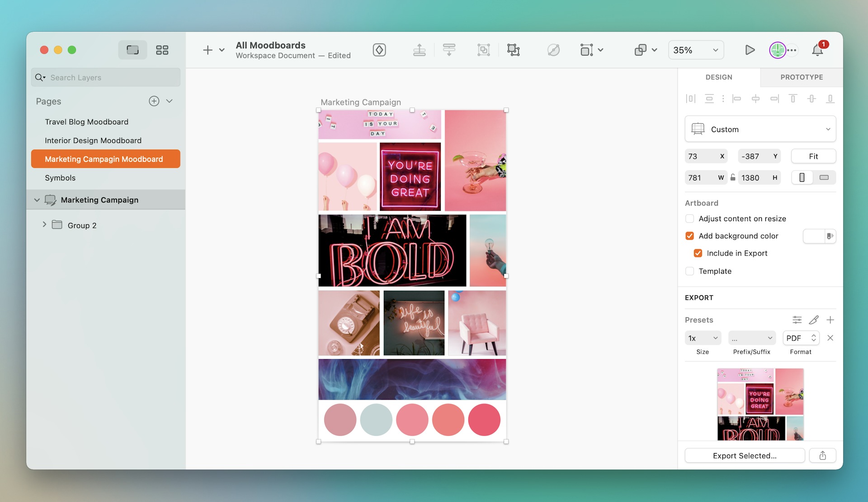The height and width of the screenshot is (502, 868).
Task: Start a Preview with the play button
Action: [750, 50]
